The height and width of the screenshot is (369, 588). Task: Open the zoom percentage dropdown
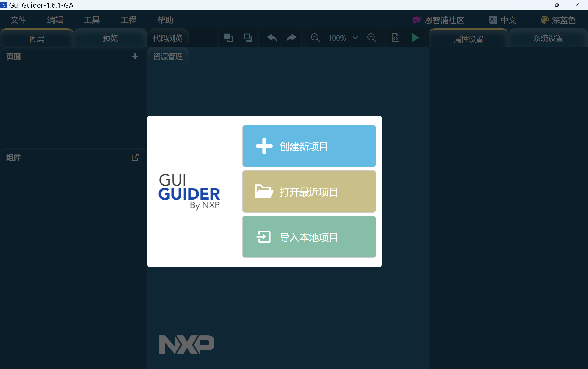(355, 38)
